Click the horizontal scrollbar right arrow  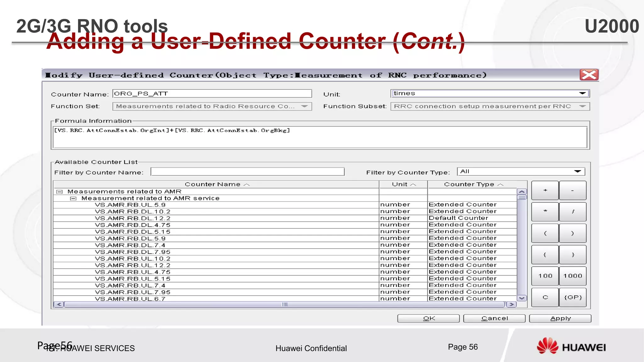512,304
